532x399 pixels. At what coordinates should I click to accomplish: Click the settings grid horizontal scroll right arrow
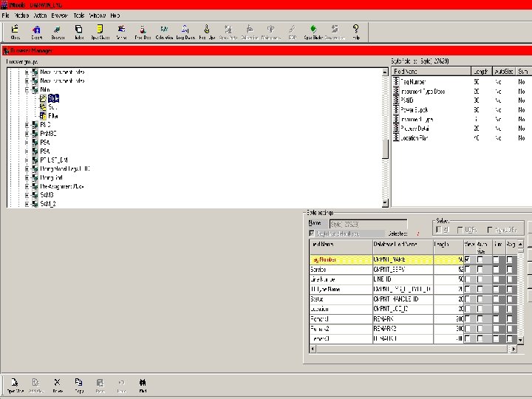pos(514,349)
